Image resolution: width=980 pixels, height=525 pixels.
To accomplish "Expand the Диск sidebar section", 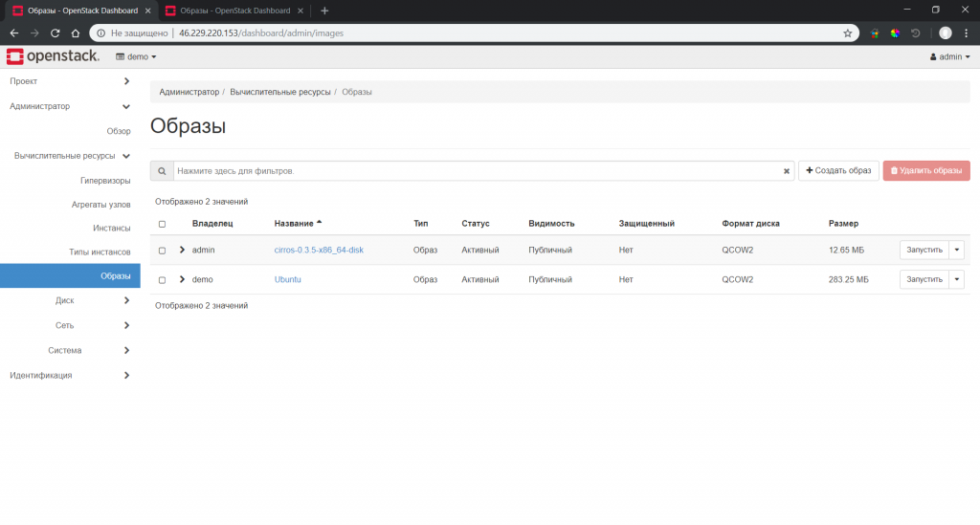I will 70,300.
